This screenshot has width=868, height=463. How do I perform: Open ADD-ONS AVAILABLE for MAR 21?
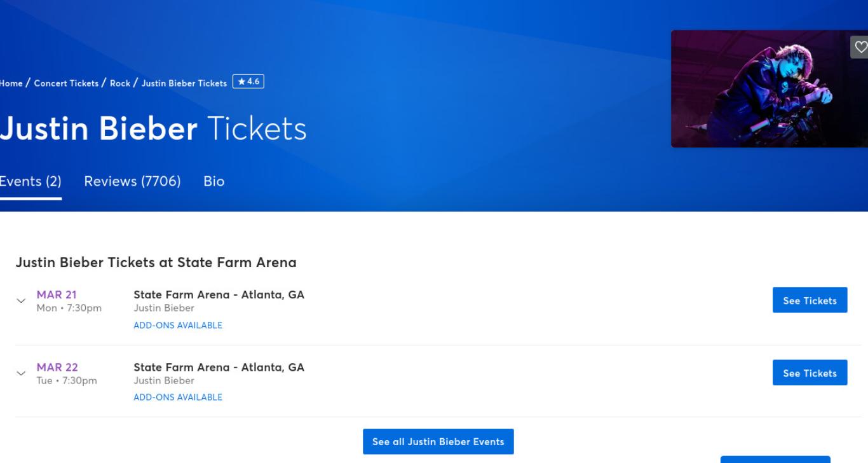[178, 325]
